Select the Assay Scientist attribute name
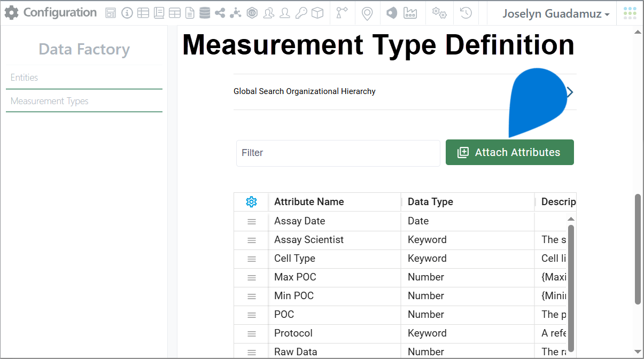Image resolution: width=644 pixels, height=359 pixels. (309, 240)
